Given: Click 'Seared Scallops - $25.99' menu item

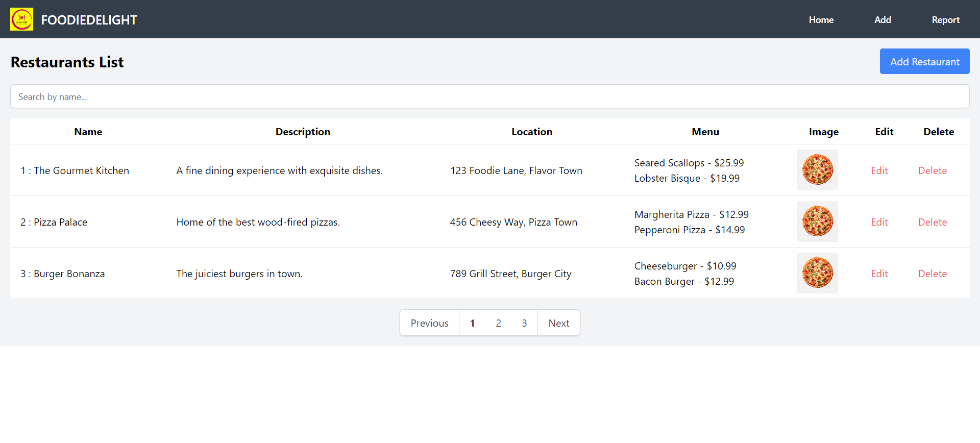Looking at the screenshot, I should pyautogui.click(x=689, y=163).
